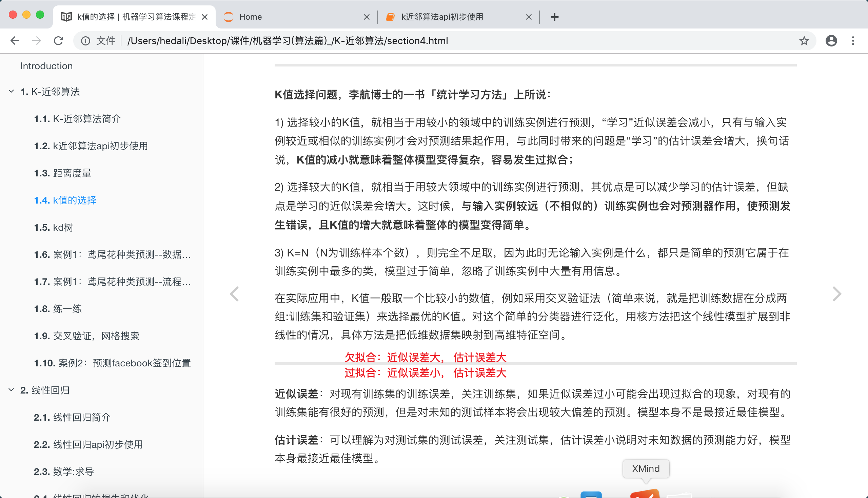This screenshot has width=868, height=498.
Task: Open section 1.3. 距离度量
Action: click(x=63, y=173)
